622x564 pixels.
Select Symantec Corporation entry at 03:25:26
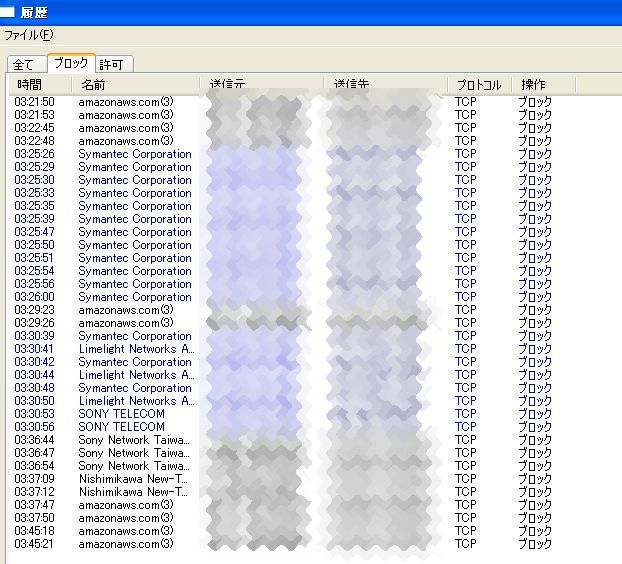(283, 154)
